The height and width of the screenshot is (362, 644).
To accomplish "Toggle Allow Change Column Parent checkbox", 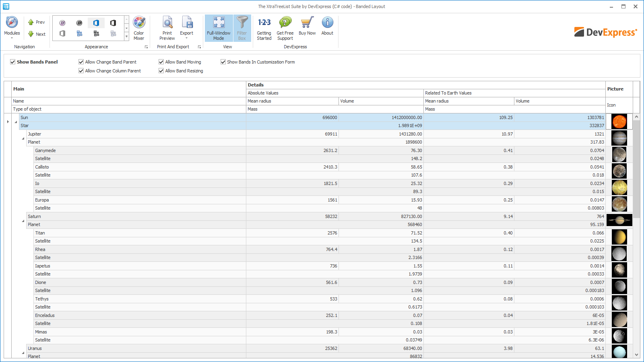I will (81, 71).
